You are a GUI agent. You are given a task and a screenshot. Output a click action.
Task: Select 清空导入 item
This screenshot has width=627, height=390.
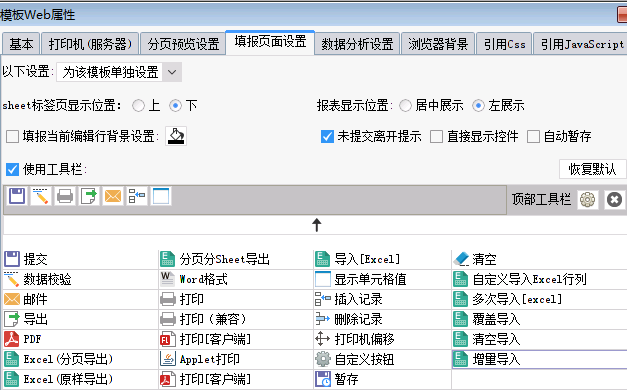tap(539, 339)
